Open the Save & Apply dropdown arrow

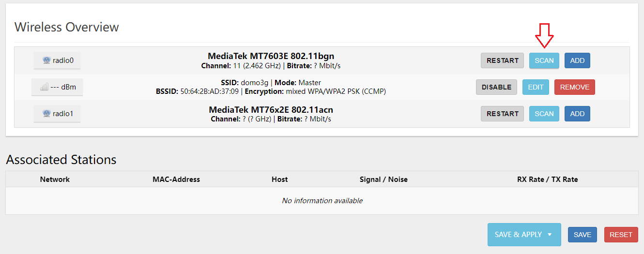tap(550, 235)
